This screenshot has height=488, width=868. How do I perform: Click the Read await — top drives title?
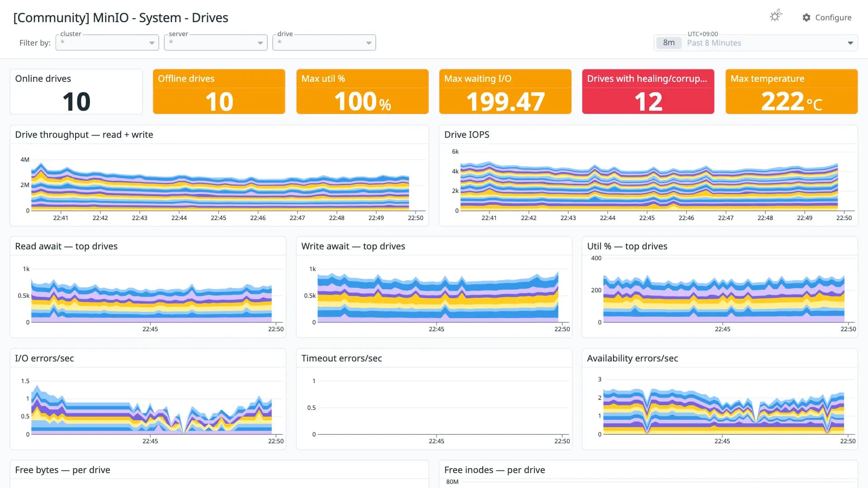(x=66, y=246)
